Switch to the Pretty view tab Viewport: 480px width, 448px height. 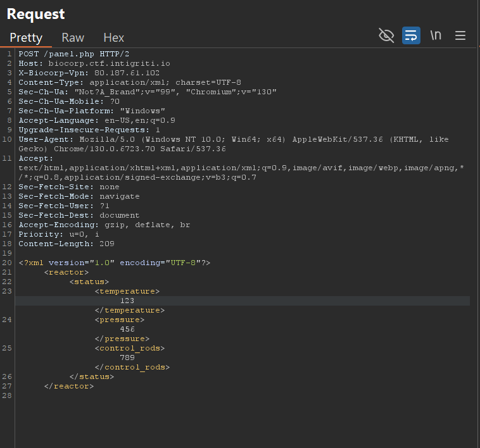(26, 37)
